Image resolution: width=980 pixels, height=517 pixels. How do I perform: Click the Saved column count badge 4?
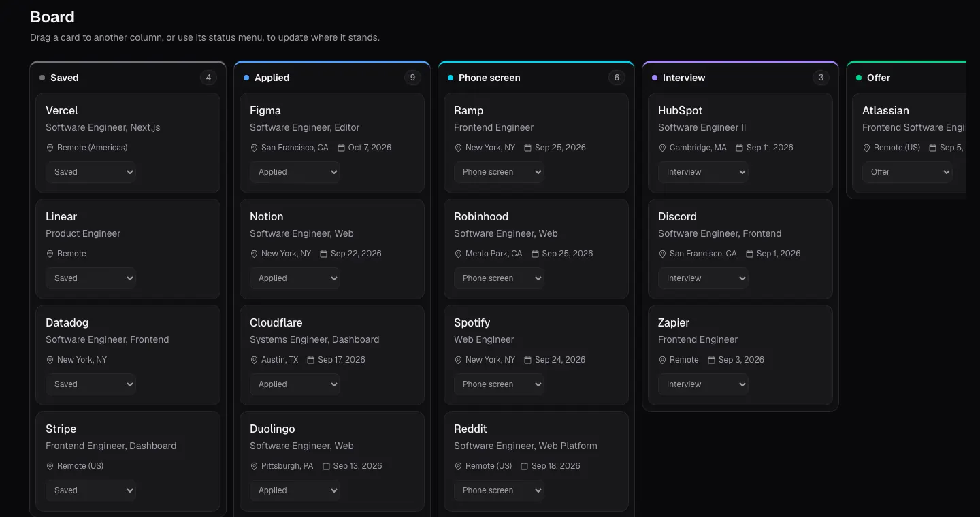coord(209,78)
